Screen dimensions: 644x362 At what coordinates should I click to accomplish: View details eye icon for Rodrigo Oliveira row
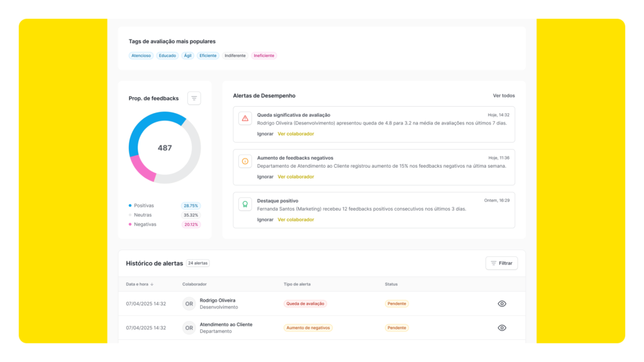tap(502, 304)
